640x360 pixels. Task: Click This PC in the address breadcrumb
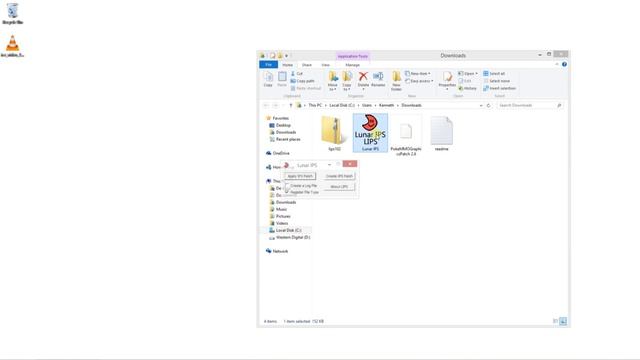(315, 105)
